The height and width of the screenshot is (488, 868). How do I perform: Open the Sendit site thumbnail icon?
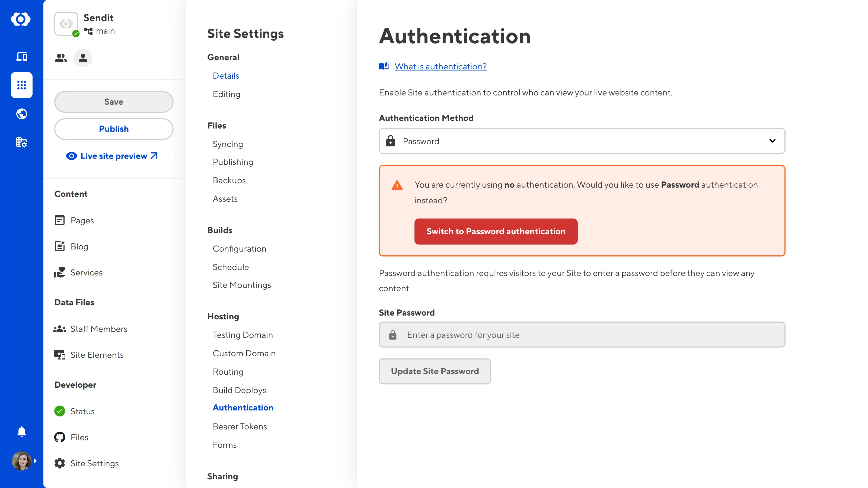tap(66, 24)
